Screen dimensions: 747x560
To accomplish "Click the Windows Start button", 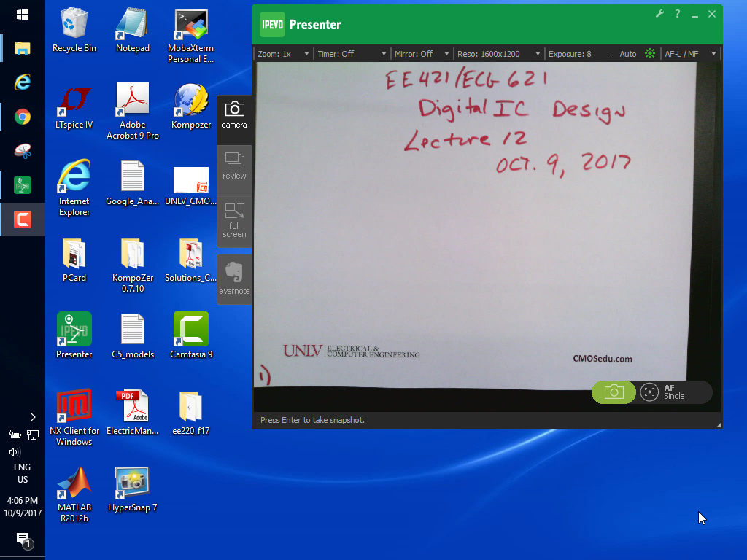I will point(23,15).
